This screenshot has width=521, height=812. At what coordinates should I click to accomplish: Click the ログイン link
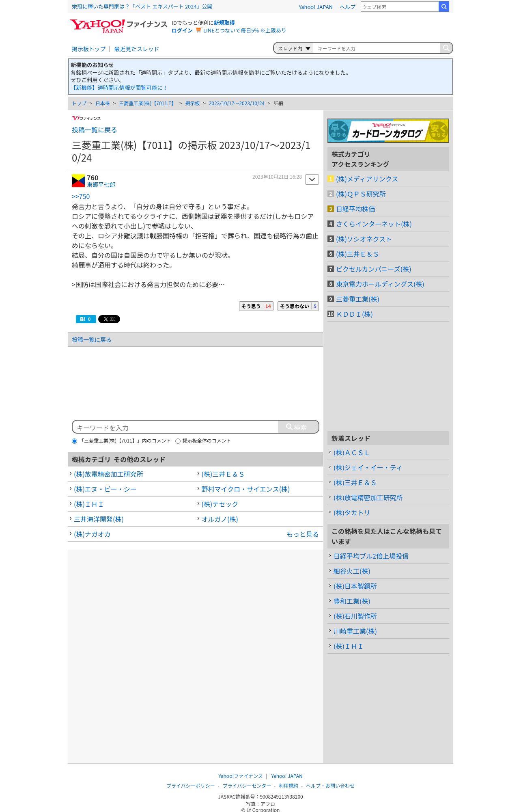(182, 30)
